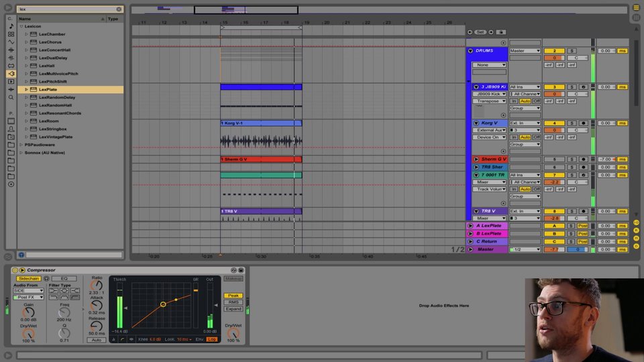Adjust the Compressor Ratio knob
The height and width of the screenshot is (362, 644).
point(96,286)
